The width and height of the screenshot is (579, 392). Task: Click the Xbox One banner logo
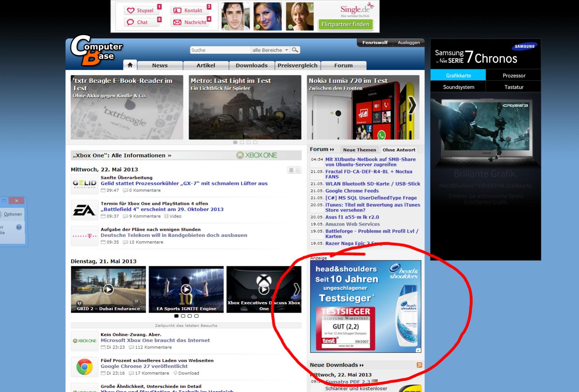257,155
